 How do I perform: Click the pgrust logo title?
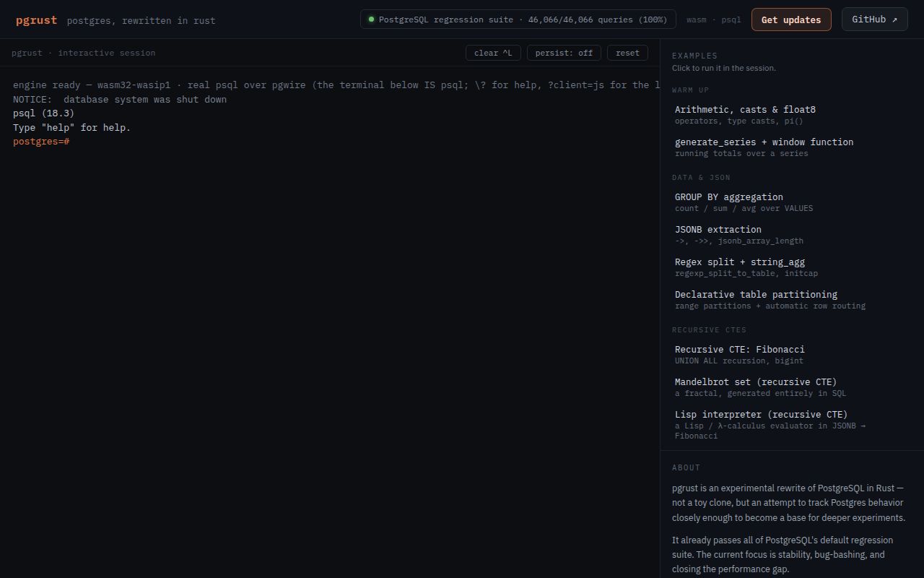coord(36,20)
